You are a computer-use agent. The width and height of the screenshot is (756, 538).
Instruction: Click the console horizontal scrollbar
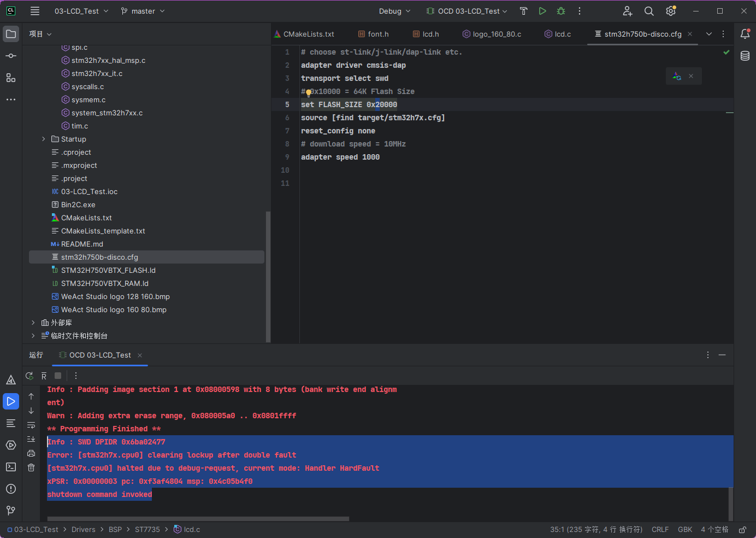point(197,518)
